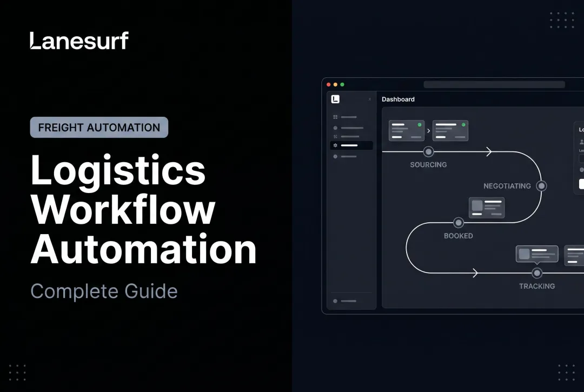Open the card beside the Booked node
Screen dimensions: 584x392
click(487, 208)
